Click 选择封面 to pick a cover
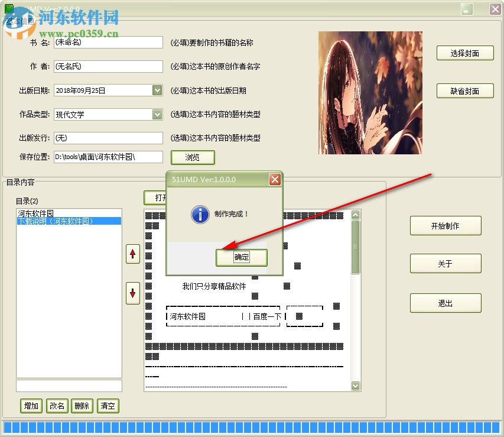This screenshot has height=437, width=504. [x=465, y=53]
